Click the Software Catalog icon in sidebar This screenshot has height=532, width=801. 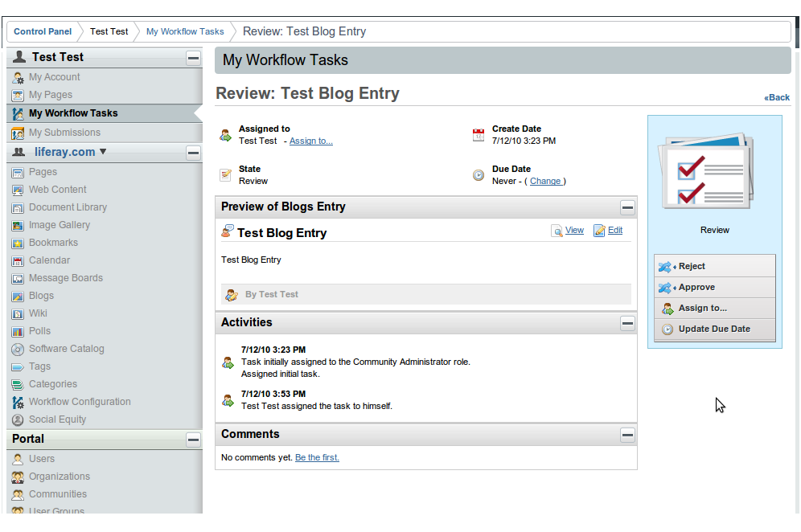pyautogui.click(x=18, y=349)
